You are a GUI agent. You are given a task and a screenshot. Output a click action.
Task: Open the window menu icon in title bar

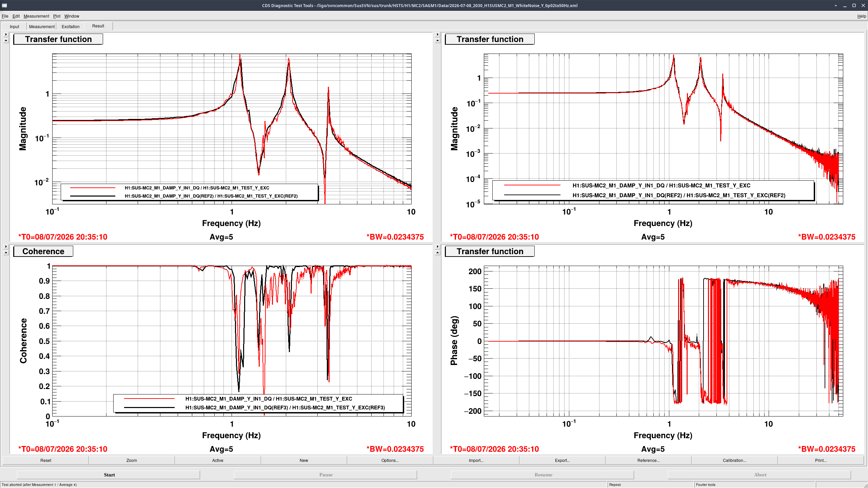point(4,5)
